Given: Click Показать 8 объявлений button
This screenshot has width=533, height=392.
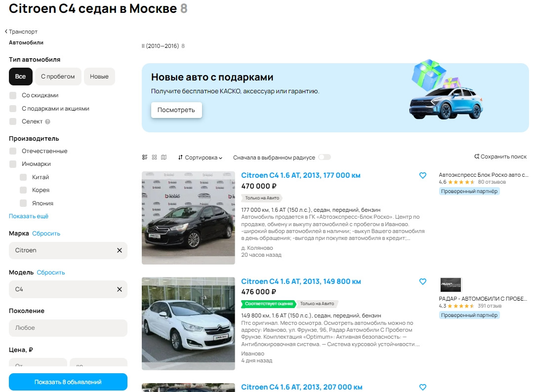Looking at the screenshot, I should click(x=68, y=382).
